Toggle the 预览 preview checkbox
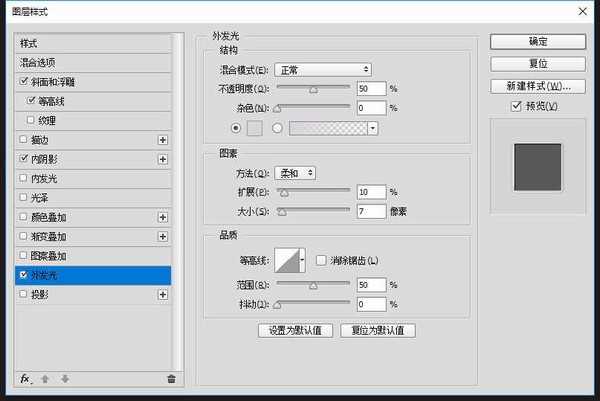Screen dimensions: 600x401 516,106
